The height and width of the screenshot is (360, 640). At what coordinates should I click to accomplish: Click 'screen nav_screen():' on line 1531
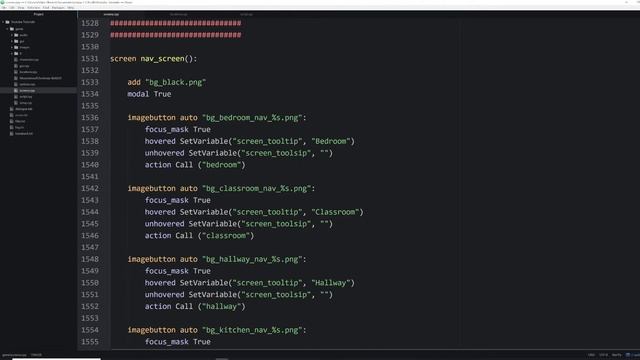coord(153,59)
